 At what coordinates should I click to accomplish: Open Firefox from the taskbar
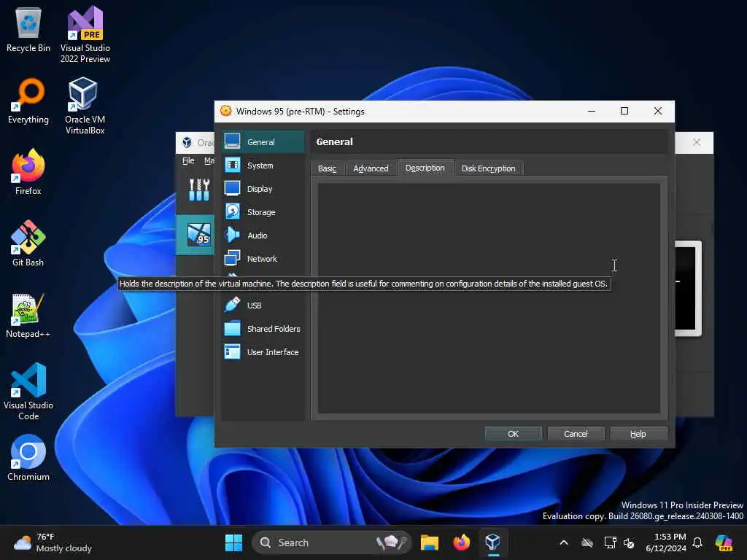(461, 542)
